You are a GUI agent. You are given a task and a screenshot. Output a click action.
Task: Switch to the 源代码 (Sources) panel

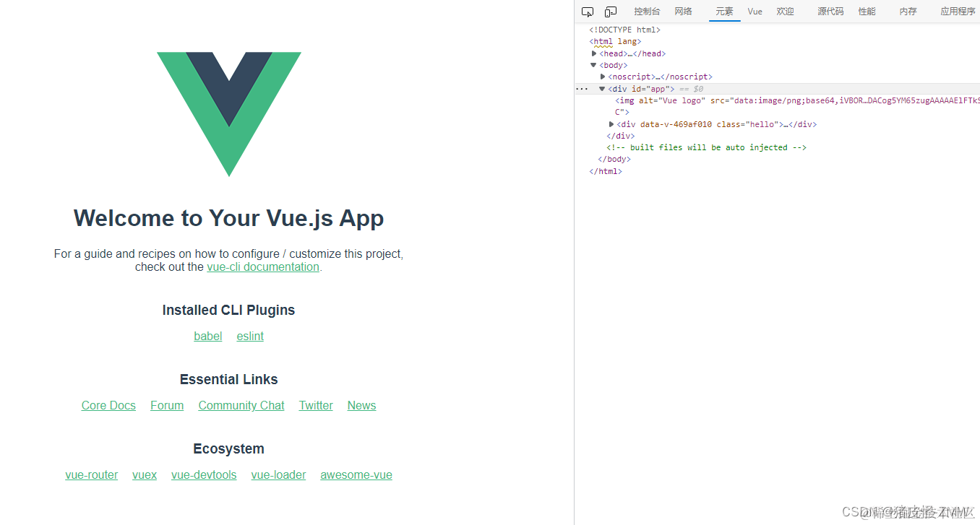(x=830, y=12)
